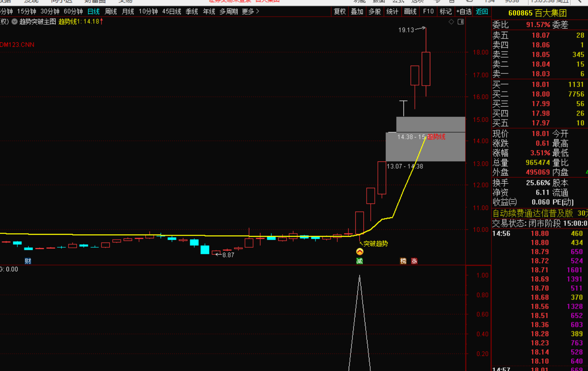Click the gray 14.38-15 price zone box
This screenshot has width=588, height=371.
pos(431,124)
